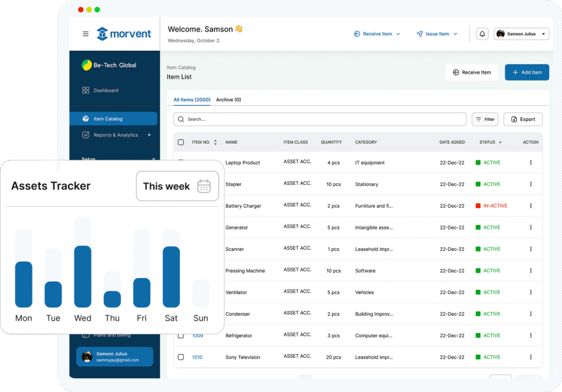
Task: Open action menu for Laptop Product row
Action: tap(531, 163)
